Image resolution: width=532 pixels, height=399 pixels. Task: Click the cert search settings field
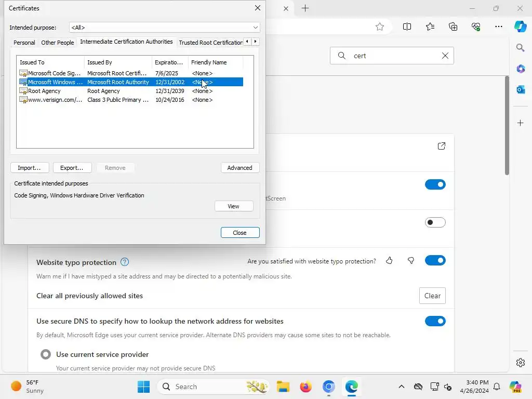point(392,56)
